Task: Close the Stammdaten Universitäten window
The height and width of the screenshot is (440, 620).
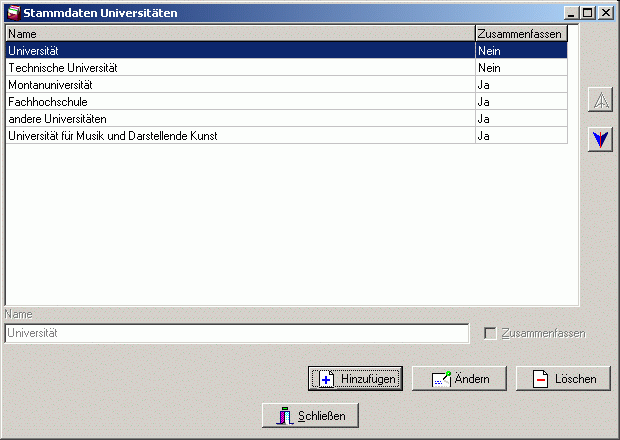Action: click(606, 13)
